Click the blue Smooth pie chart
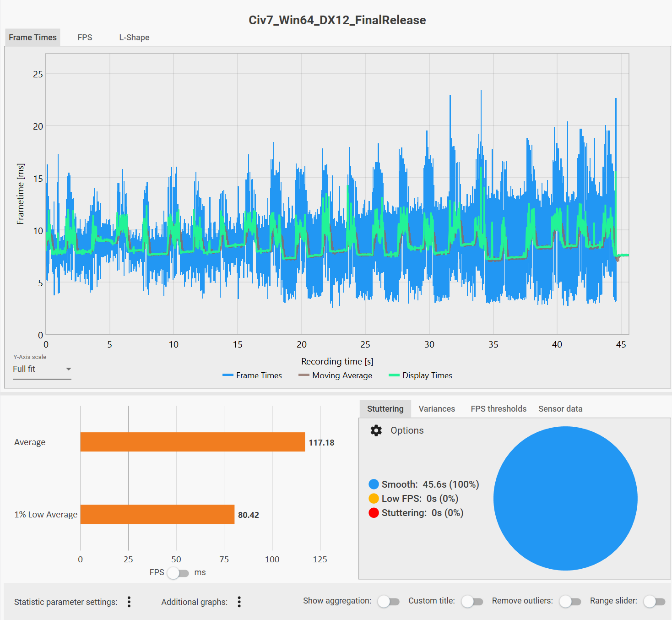The image size is (672, 620). (565, 498)
